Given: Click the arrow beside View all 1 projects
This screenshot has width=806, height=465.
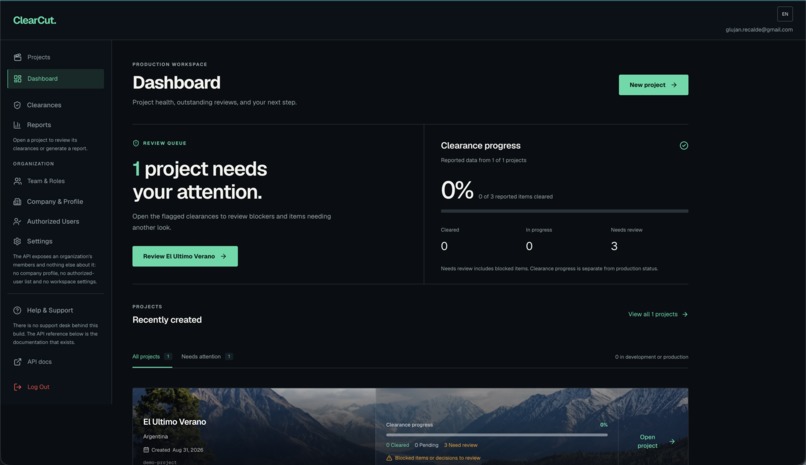Looking at the screenshot, I should [685, 314].
